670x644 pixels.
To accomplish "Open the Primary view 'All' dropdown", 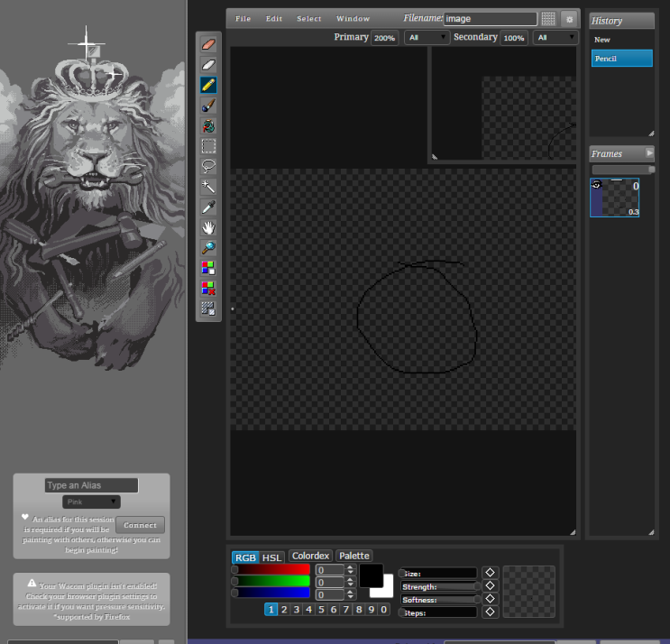I will [427, 38].
